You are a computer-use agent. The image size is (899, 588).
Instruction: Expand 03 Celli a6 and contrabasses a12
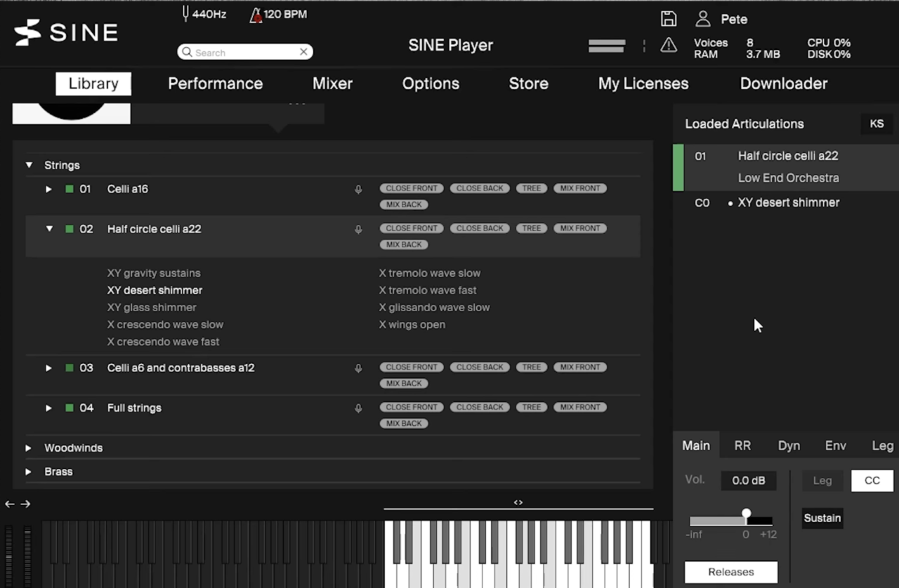(48, 367)
